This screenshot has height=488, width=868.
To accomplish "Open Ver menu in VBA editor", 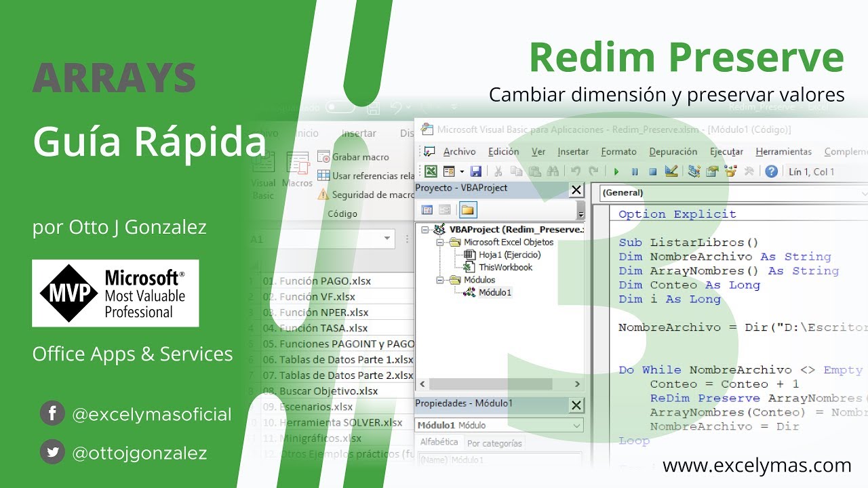I will [538, 152].
